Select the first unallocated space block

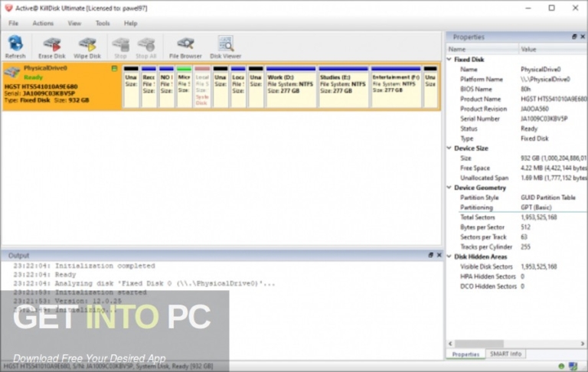pos(131,87)
